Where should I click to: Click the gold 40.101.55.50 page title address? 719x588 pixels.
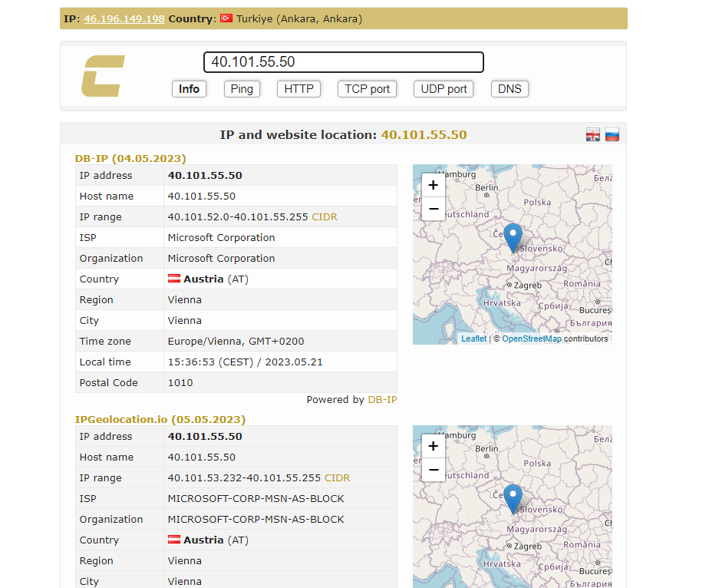(424, 135)
